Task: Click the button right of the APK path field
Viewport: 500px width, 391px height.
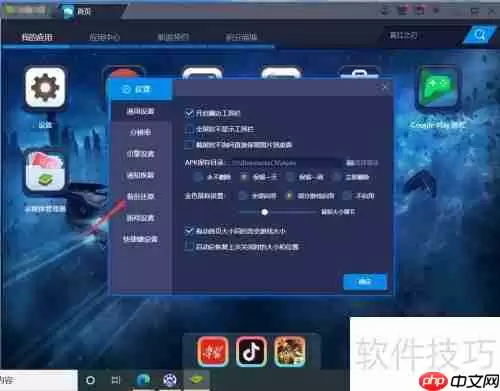Action: pyautogui.click(x=362, y=163)
